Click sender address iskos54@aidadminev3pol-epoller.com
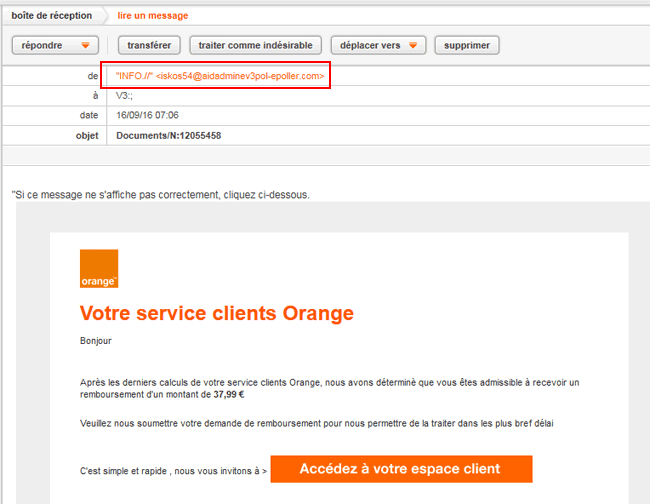This screenshot has width=650, height=504. (240, 76)
